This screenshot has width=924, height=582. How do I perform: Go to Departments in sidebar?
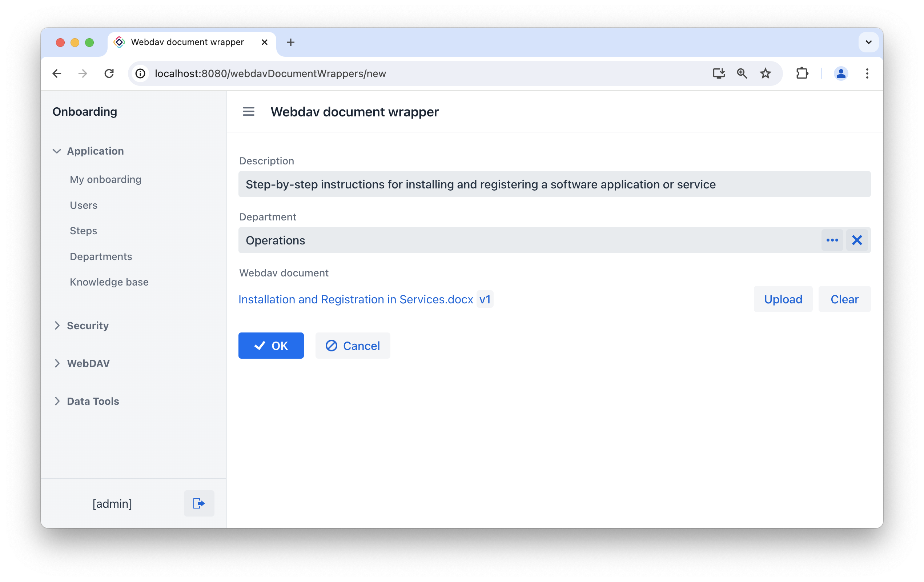[101, 256]
